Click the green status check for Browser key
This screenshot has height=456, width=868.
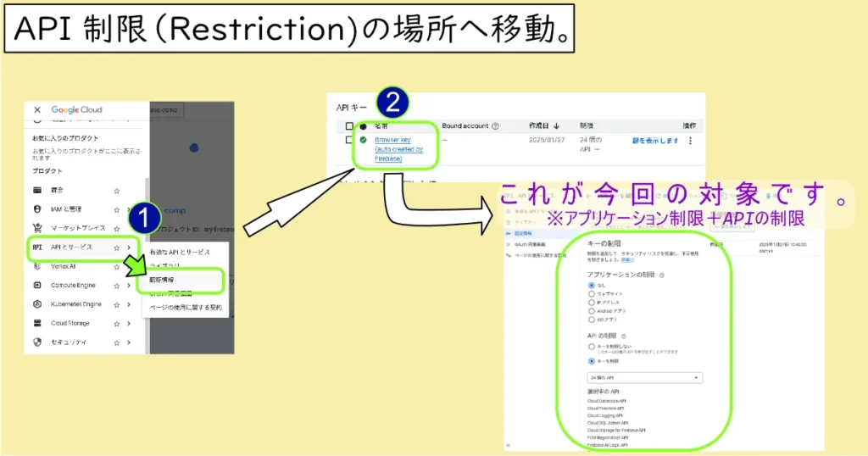click(363, 140)
